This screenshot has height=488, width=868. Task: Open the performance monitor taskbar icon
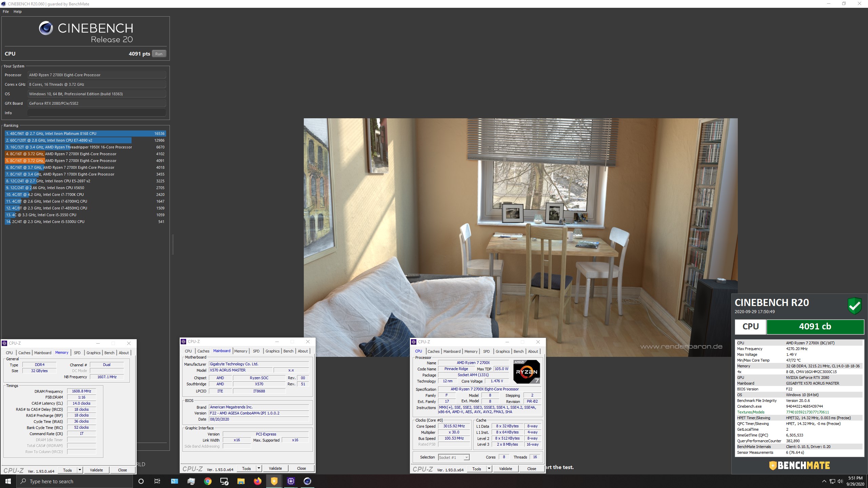191,481
